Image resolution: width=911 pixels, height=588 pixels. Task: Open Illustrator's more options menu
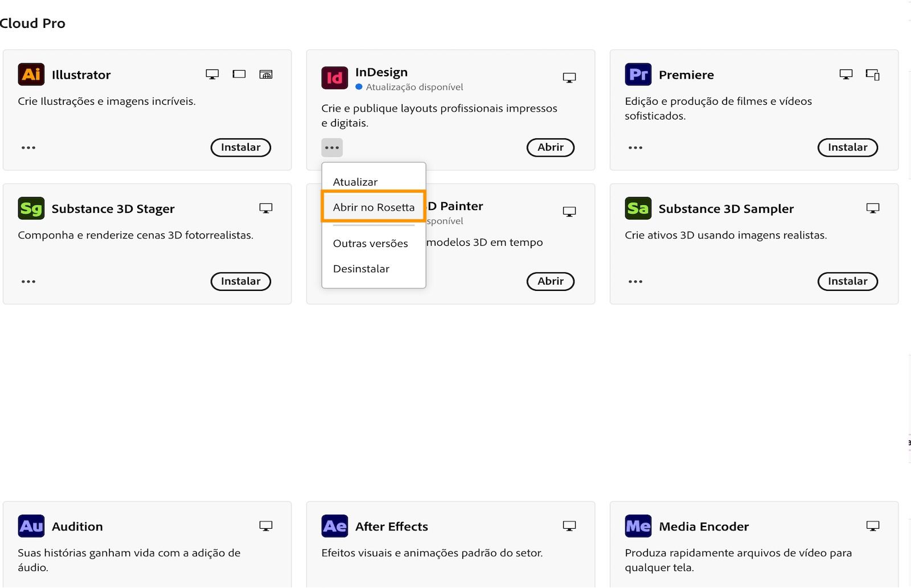(x=28, y=147)
